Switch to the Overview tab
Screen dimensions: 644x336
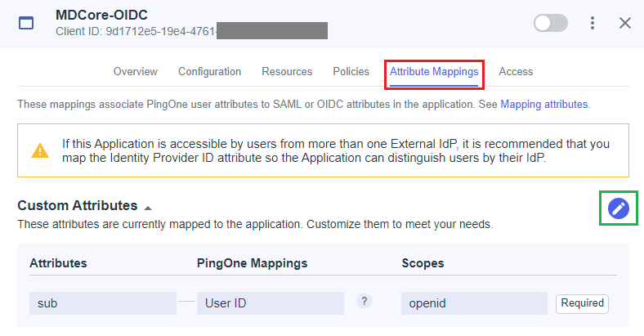[136, 71]
